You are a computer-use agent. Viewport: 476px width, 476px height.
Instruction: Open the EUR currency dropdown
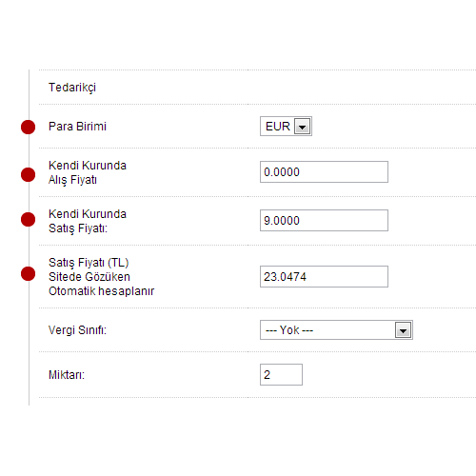tap(286, 127)
